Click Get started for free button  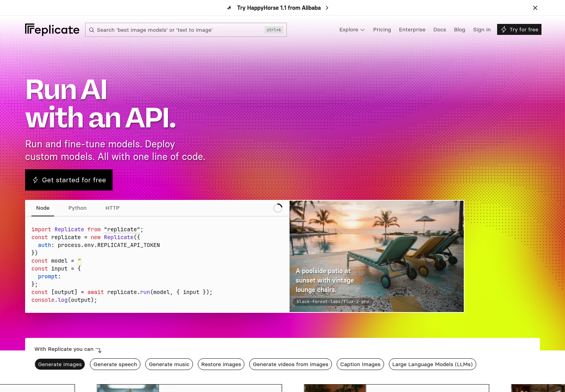click(x=69, y=180)
